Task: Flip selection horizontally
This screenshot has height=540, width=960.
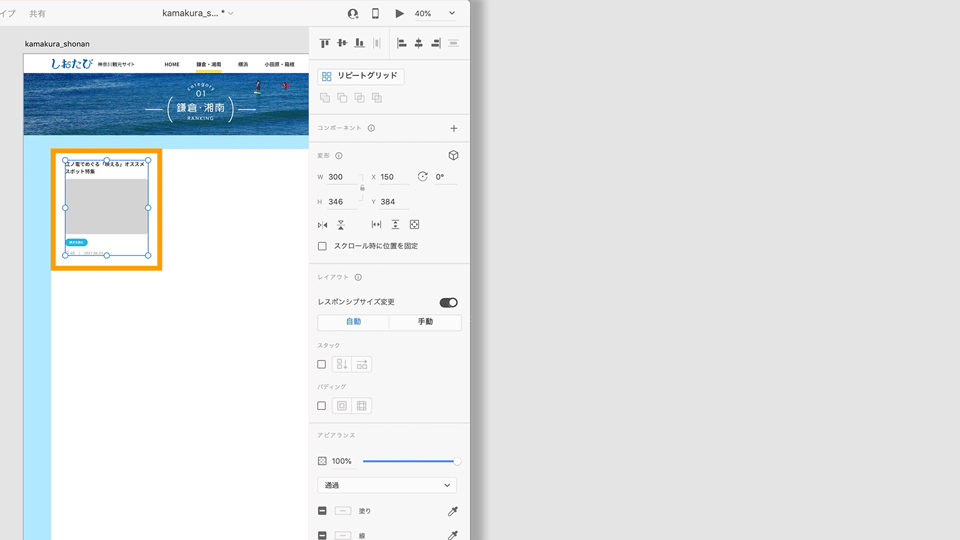Action: (x=323, y=225)
